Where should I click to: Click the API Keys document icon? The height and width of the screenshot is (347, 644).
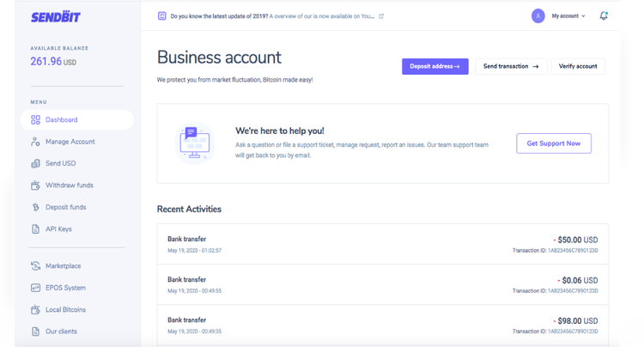click(36, 228)
